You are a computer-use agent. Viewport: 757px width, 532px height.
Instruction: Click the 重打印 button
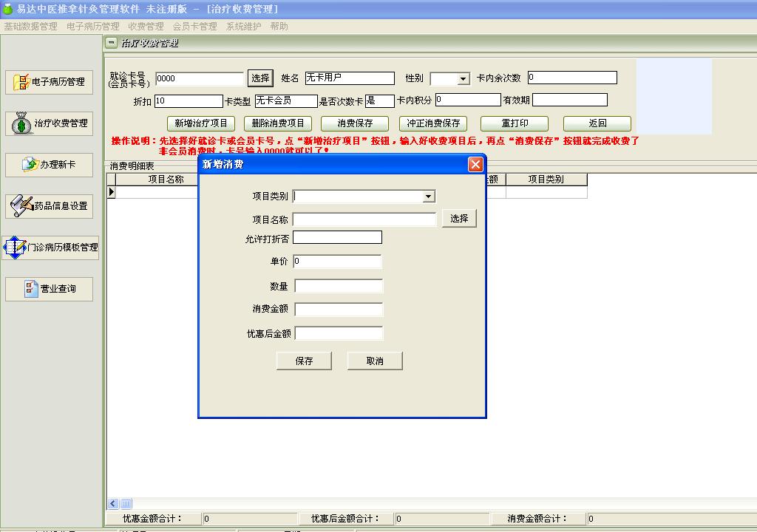[515, 123]
